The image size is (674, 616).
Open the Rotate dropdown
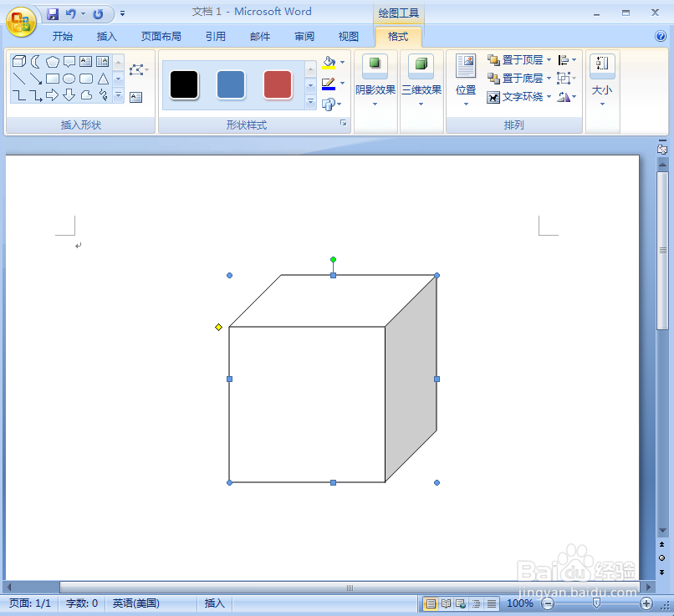pos(567,97)
